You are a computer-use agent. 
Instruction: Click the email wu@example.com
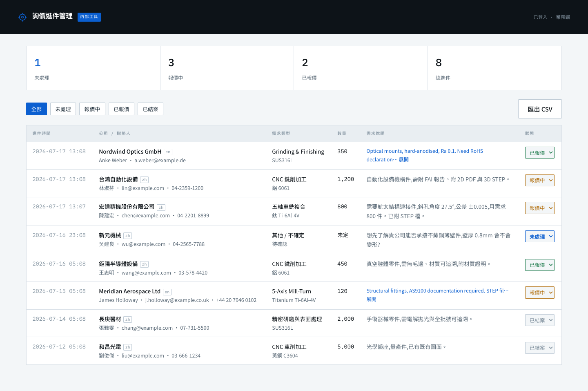pyautogui.click(x=143, y=244)
